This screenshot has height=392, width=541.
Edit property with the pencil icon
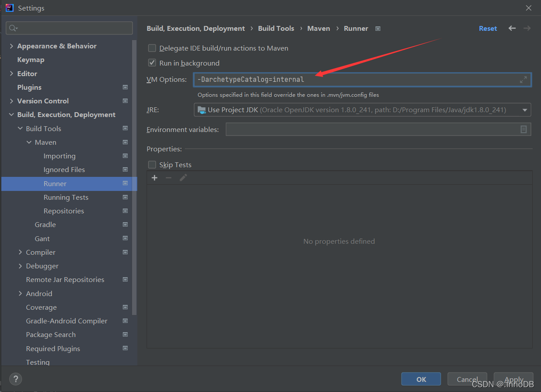coord(183,178)
